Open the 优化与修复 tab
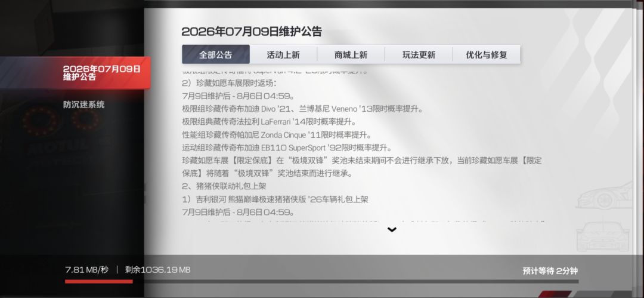Screen dimensions: 644x298 (487, 55)
